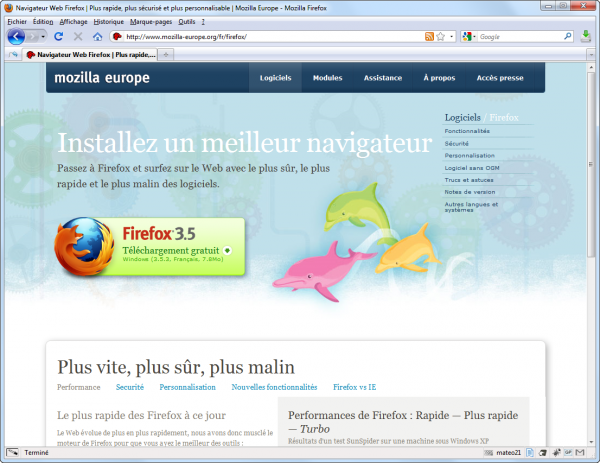Click the search magnifier icon
The width and height of the screenshot is (600, 463).
pos(567,36)
